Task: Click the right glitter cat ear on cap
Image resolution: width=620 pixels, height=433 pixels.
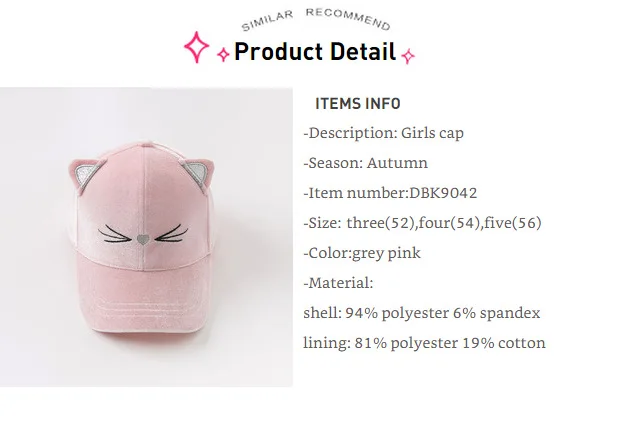Action: [200, 172]
